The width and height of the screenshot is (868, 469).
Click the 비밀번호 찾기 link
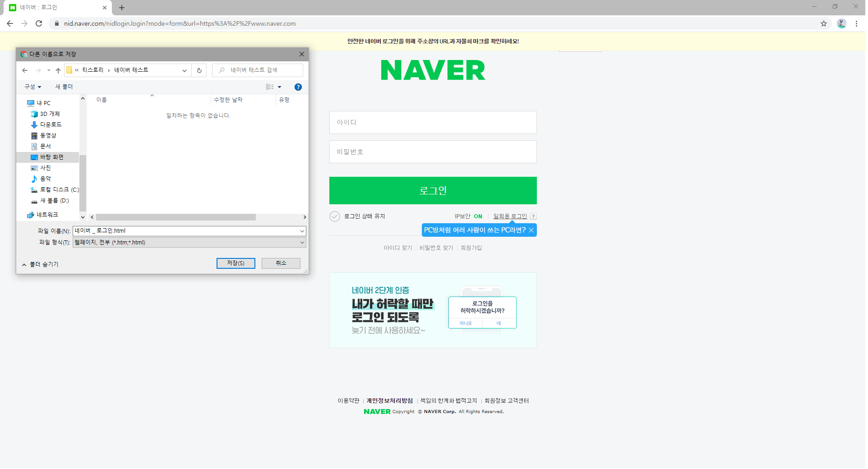(436, 248)
